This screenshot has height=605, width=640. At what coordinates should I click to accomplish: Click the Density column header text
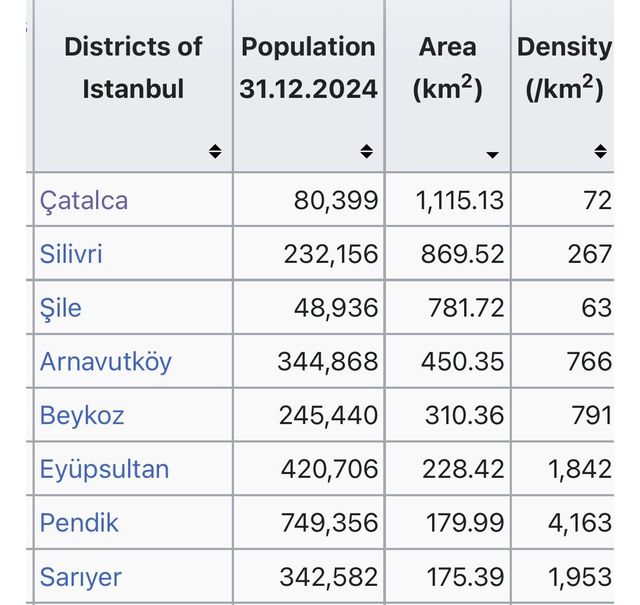coord(564,68)
